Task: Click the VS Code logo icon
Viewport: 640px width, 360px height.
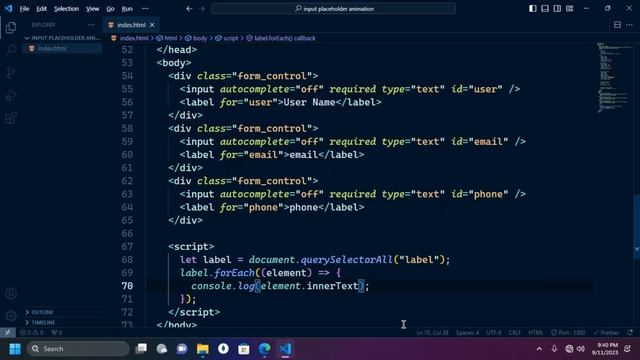Action: pos(8,8)
